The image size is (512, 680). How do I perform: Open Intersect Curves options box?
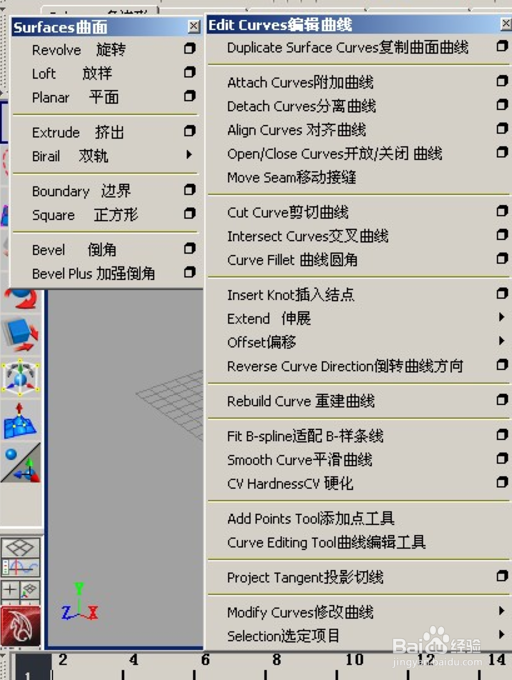click(502, 235)
